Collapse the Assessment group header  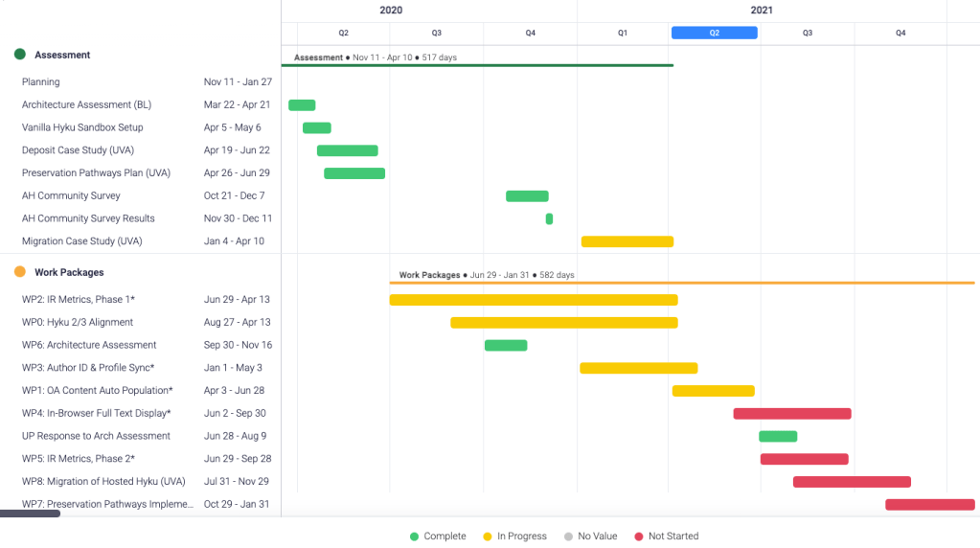[x=62, y=55]
